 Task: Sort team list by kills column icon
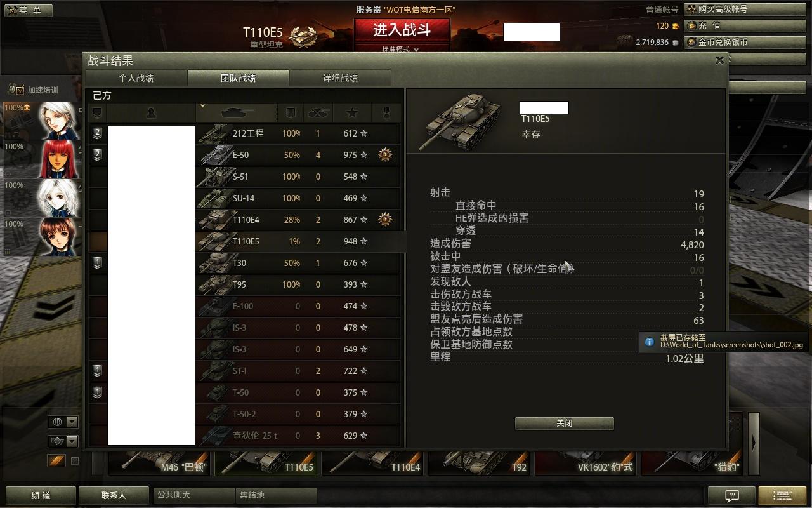[318, 113]
